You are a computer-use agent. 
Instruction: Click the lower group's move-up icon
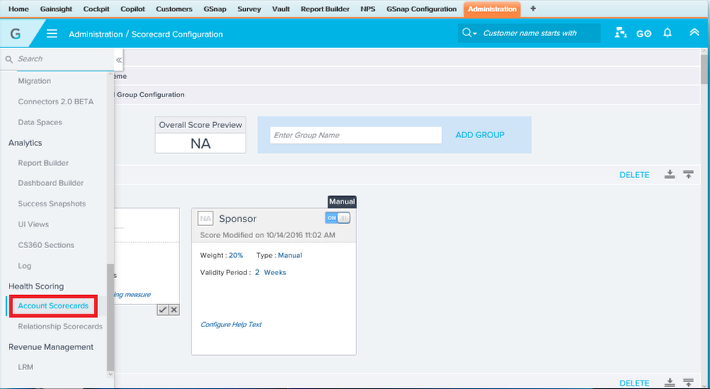tap(689, 383)
